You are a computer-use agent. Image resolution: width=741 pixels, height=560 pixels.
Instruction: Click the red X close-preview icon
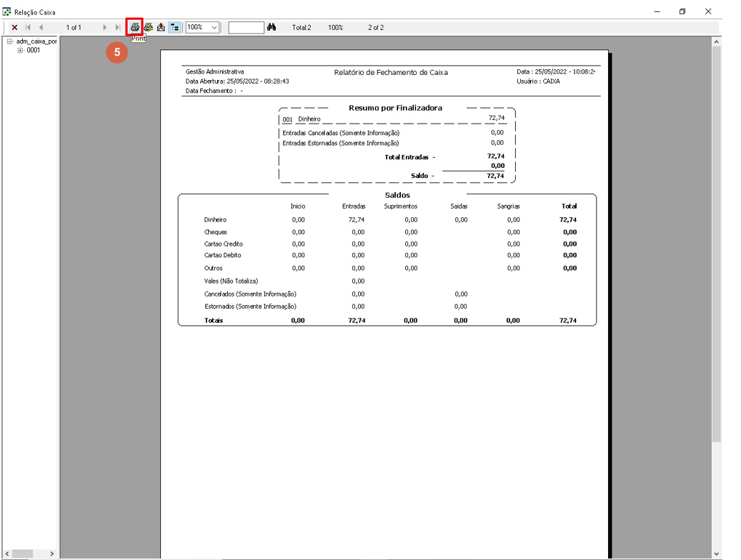click(15, 27)
